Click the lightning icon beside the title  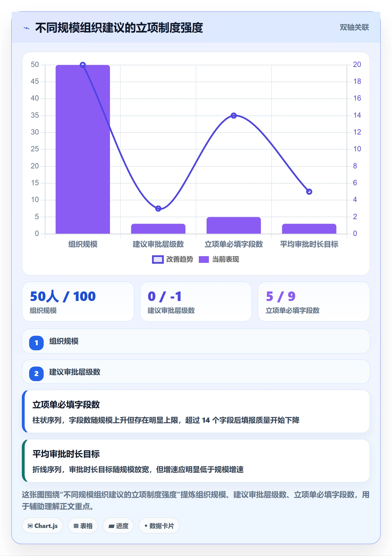coord(27,28)
